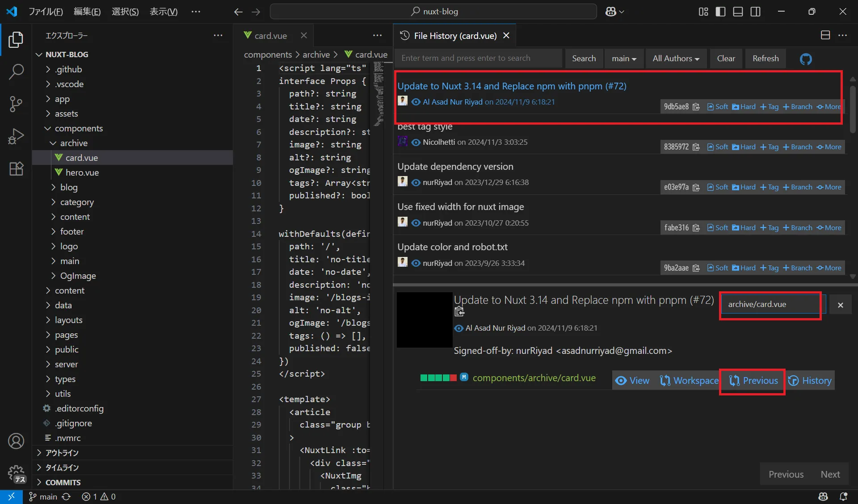The width and height of the screenshot is (858, 504).
Task: Click the search term input field
Action: [479, 59]
